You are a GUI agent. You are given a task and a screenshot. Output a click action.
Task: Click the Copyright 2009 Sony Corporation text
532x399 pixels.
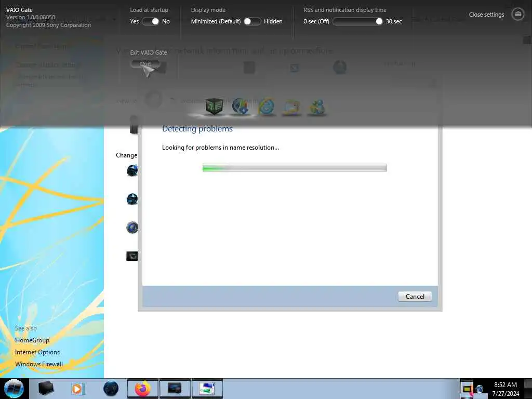click(x=48, y=25)
